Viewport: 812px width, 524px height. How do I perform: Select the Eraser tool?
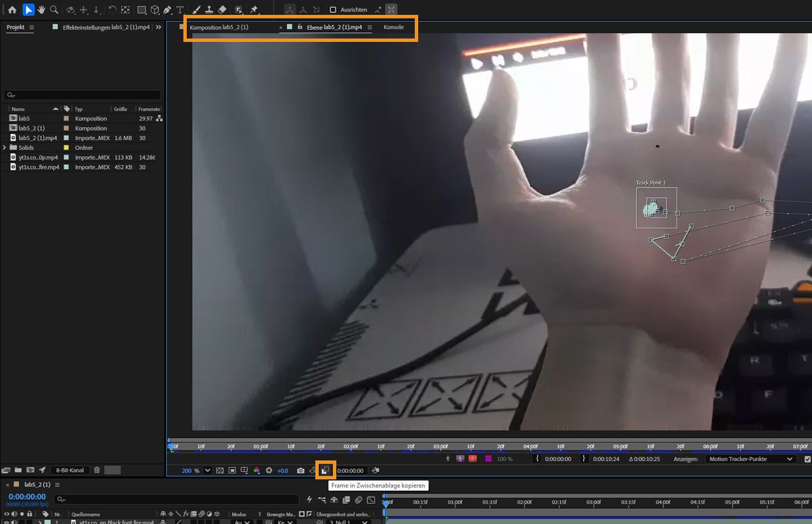pos(222,10)
